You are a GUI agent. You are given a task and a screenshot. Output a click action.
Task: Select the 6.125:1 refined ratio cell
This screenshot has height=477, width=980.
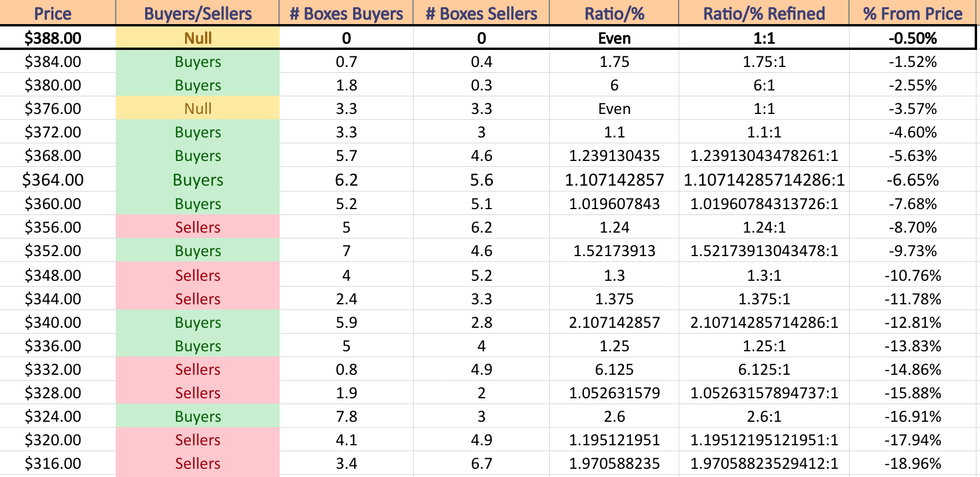coord(764,369)
